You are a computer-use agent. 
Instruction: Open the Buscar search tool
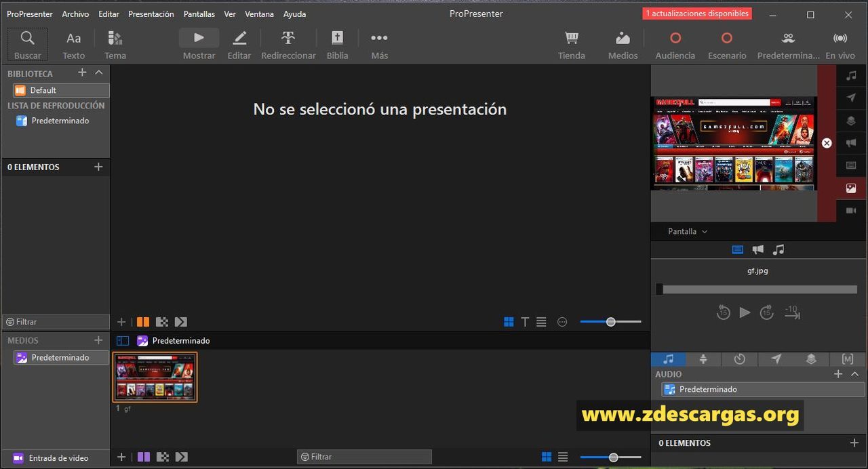(28, 45)
